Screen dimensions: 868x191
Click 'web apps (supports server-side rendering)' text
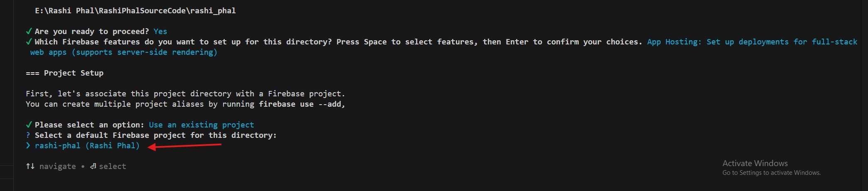(x=123, y=52)
